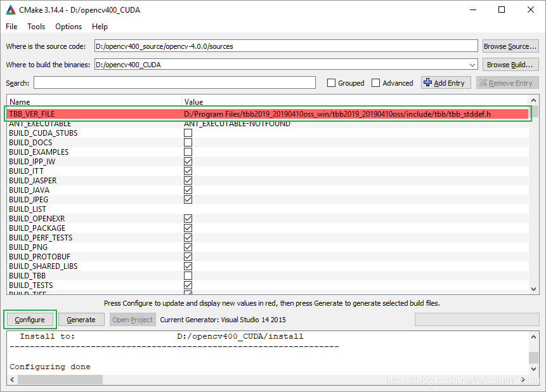The height and width of the screenshot is (392, 546).
Task: Minimize the CMake window
Action: click(x=473, y=10)
